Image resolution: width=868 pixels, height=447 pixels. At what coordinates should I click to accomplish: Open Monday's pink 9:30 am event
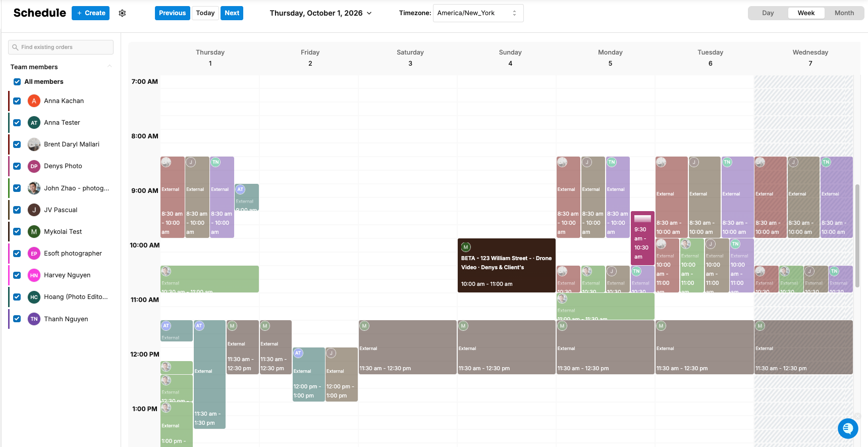(x=642, y=238)
